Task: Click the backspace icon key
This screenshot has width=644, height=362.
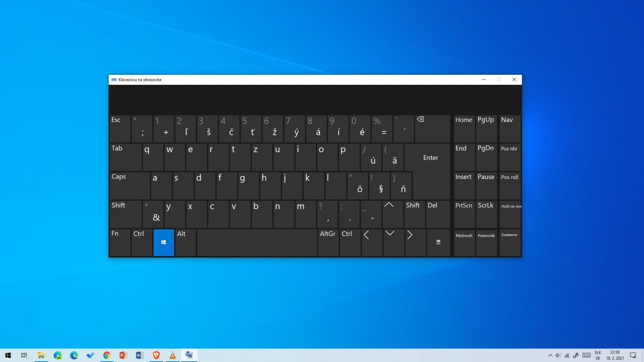Action: [432, 129]
